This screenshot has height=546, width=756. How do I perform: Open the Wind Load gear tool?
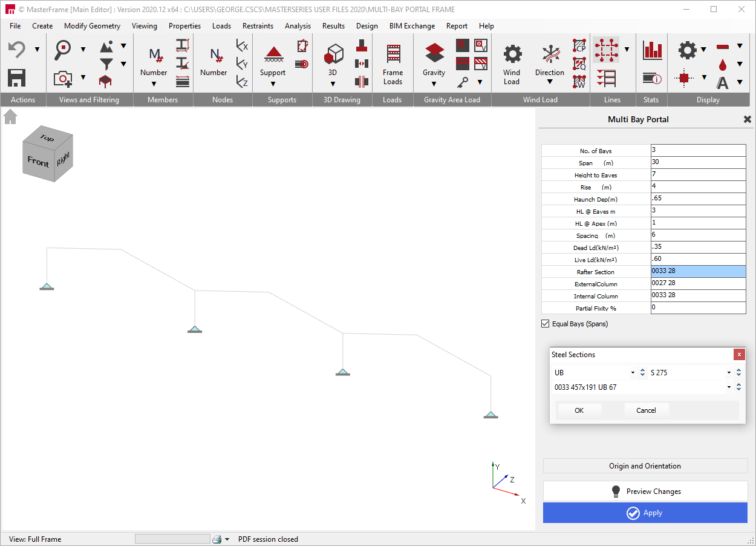pos(512,54)
